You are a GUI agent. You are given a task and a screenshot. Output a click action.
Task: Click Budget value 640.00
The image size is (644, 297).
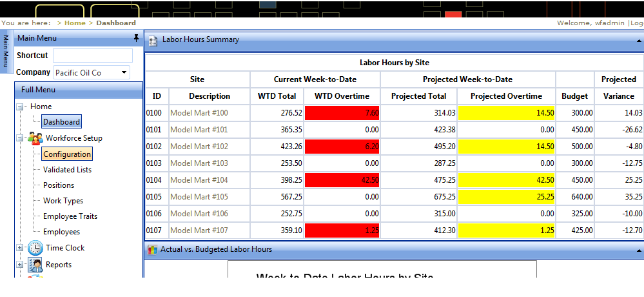(x=581, y=197)
